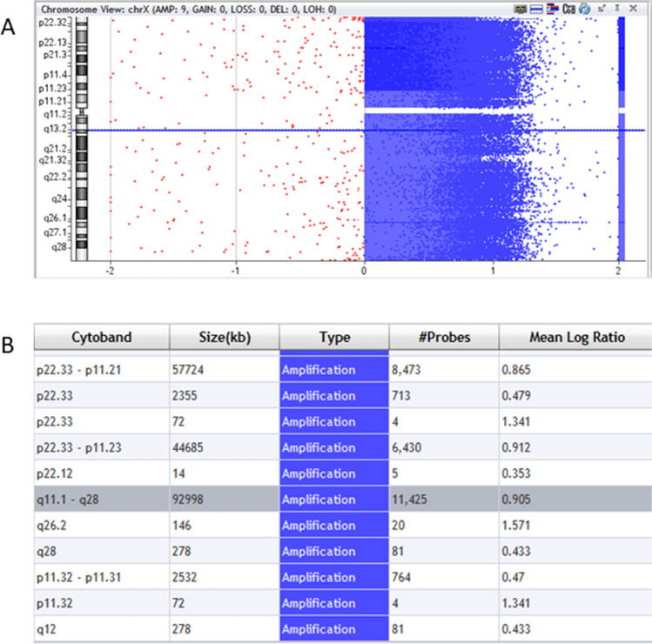Click the chrX ideogram at the centromere

tap(82, 111)
